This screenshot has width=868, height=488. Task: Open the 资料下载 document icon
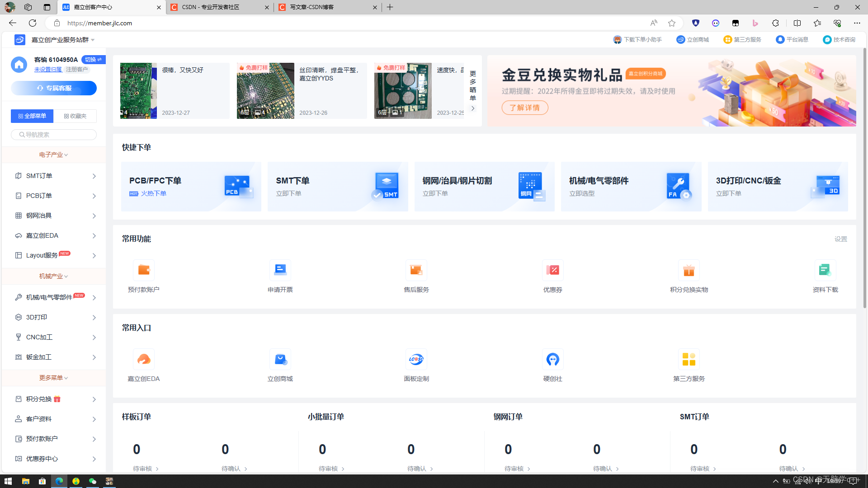click(x=825, y=270)
